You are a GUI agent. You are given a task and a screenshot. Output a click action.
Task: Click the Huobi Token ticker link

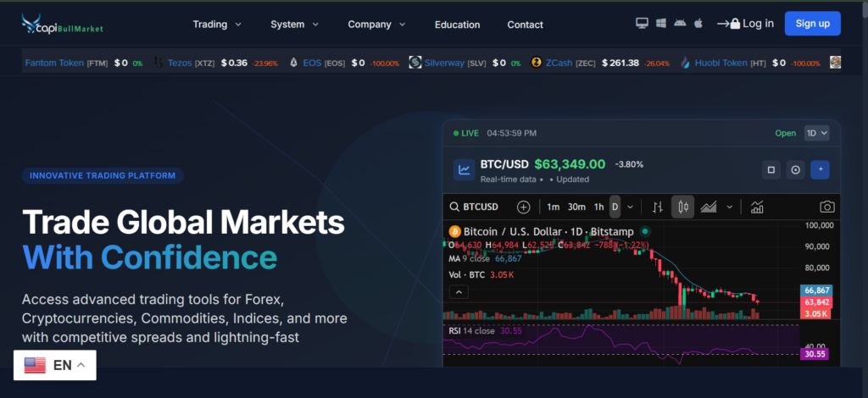721,63
